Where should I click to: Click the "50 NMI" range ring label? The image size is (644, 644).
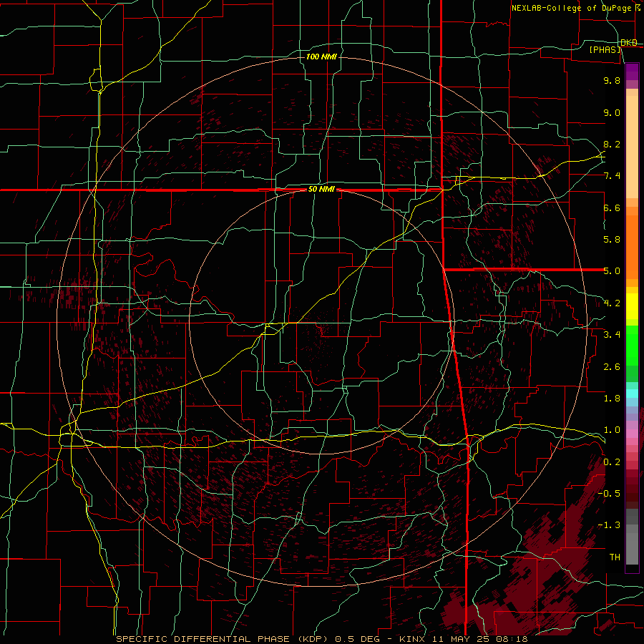321,190
